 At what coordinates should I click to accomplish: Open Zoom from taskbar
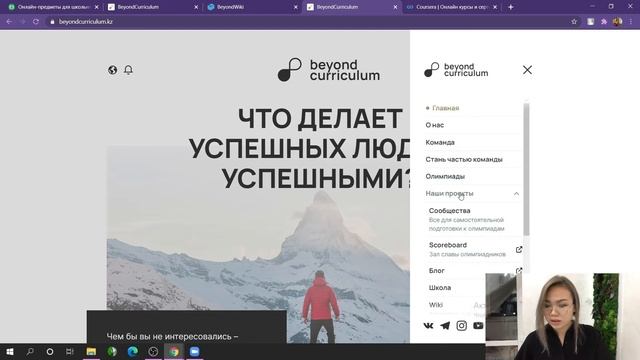[x=194, y=351]
